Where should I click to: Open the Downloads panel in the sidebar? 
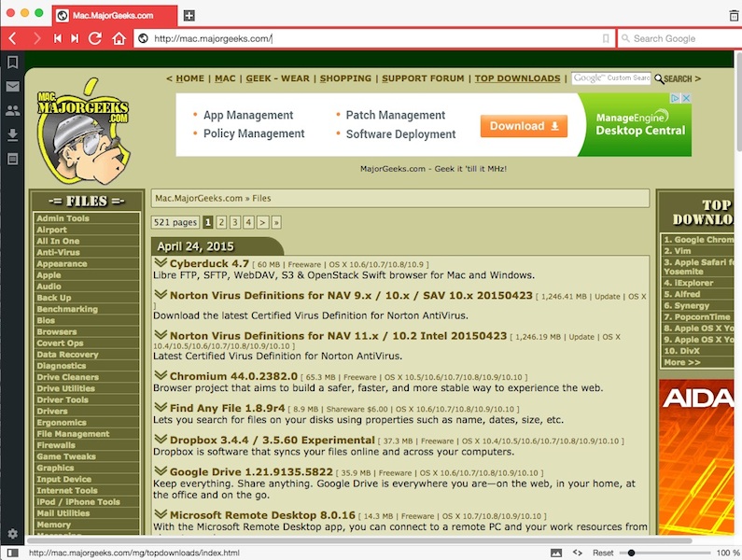click(12, 135)
